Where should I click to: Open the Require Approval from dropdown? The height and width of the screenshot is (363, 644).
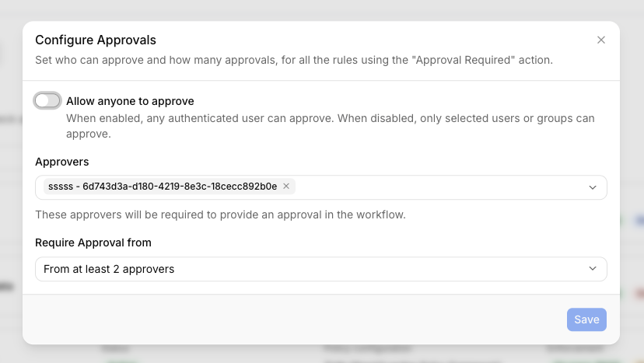320,269
